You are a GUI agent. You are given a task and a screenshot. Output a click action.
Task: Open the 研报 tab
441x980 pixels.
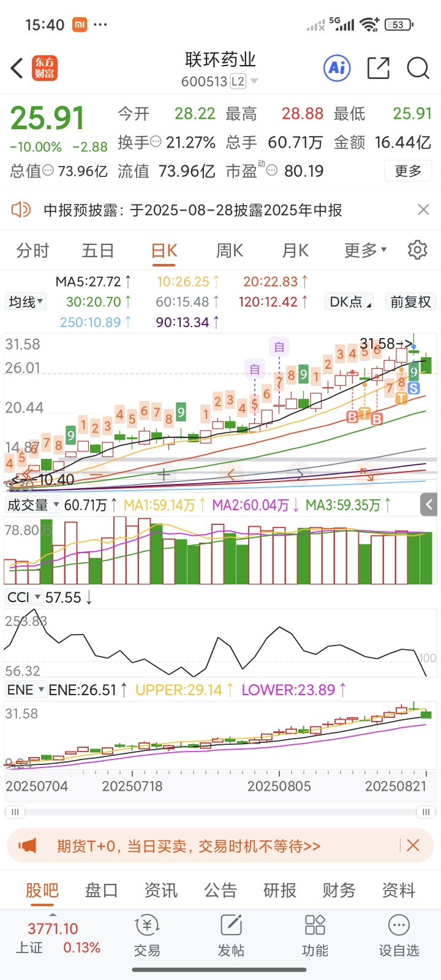coord(280,890)
